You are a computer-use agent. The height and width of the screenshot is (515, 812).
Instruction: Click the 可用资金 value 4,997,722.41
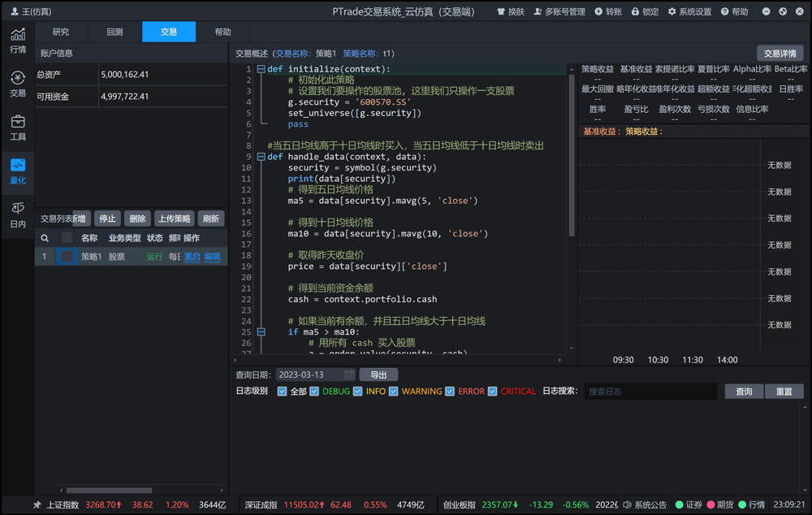125,97
